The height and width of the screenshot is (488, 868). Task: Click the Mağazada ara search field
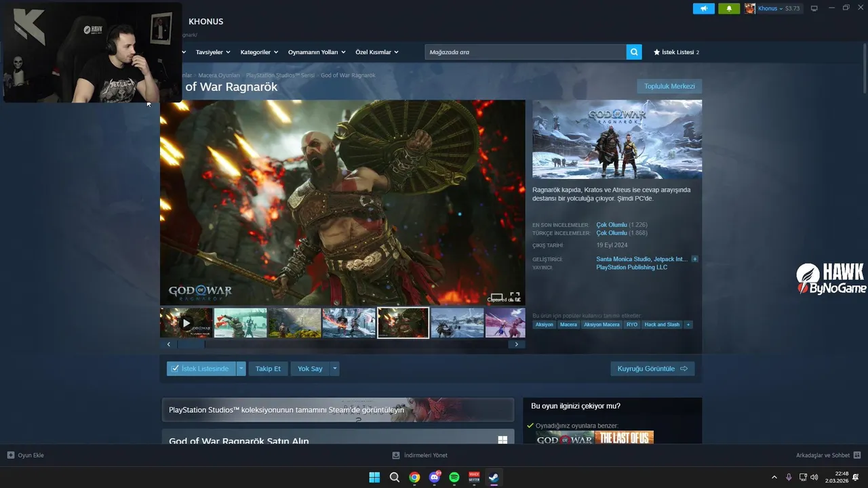pos(526,52)
